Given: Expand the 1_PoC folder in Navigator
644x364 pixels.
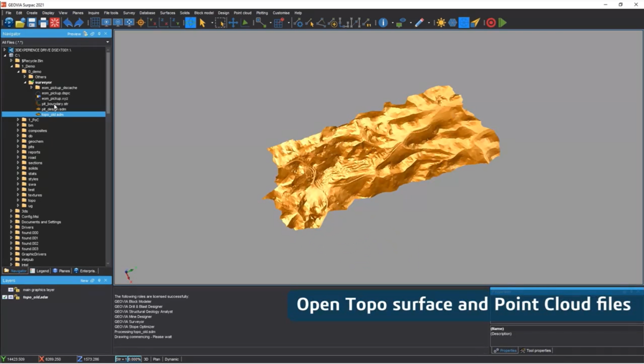Looking at the screenshot, I should 18,120.
